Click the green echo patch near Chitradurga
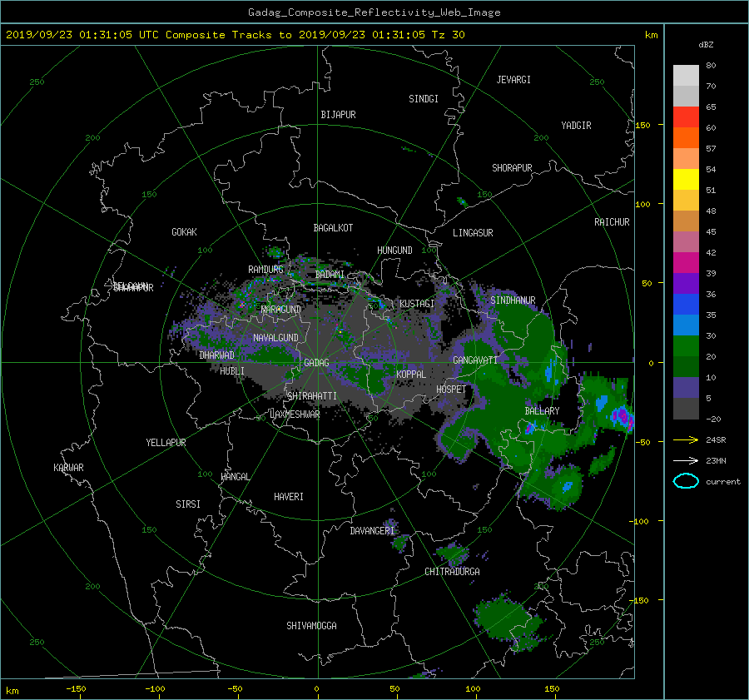The width and height of the screenshot is (749, 700). pyautogui.click(x=453, y=554)
